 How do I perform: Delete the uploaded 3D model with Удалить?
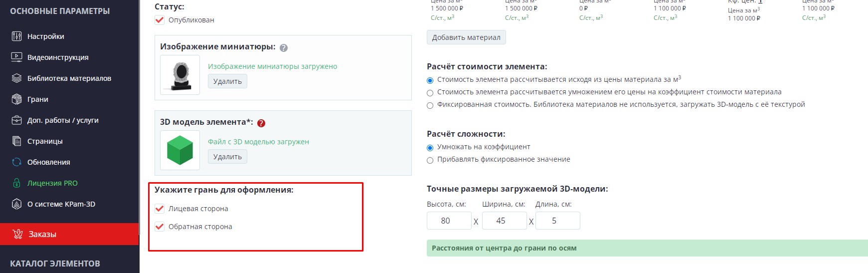227,157
